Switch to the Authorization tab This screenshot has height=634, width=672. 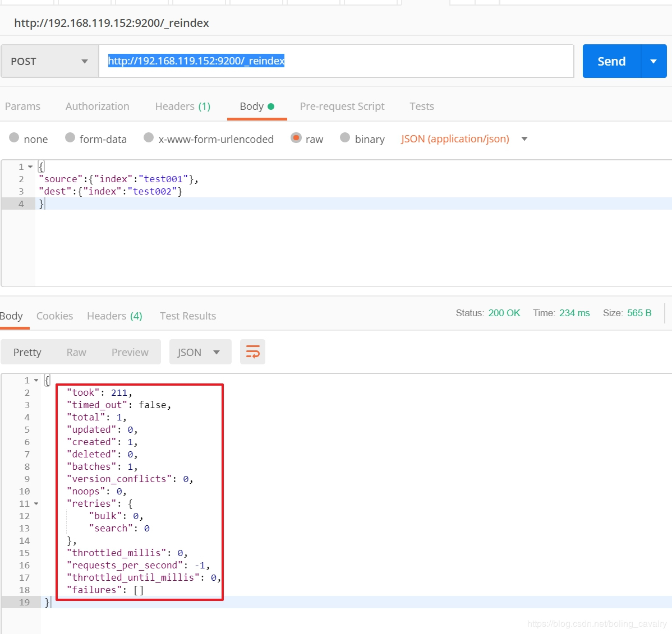click(x=97, y=107)
